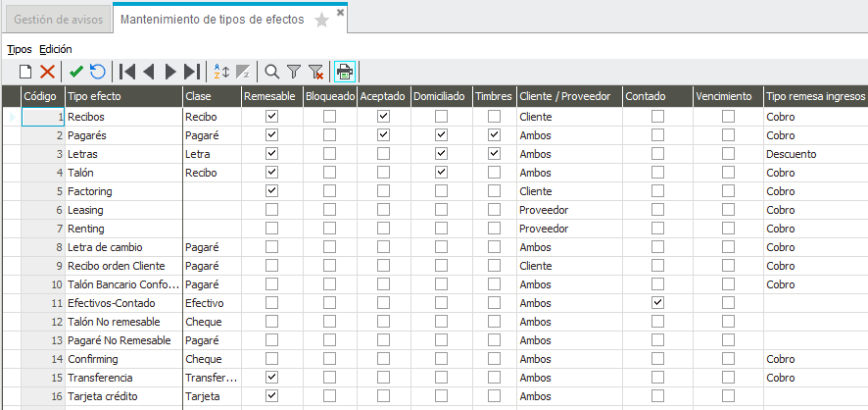This screenshot has width=868, height=410.
Task: Click the funnel filter icon
Action: [294, 71]
